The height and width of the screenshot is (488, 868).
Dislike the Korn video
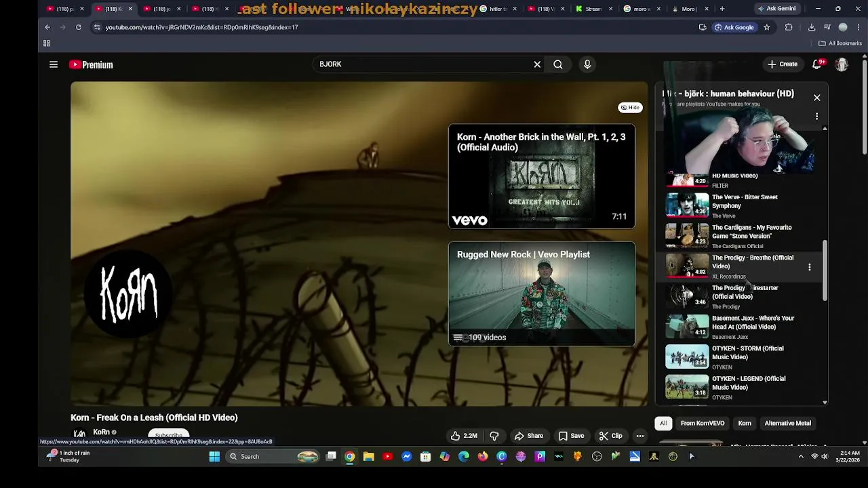pyautogui.click(x=494, y=436)
